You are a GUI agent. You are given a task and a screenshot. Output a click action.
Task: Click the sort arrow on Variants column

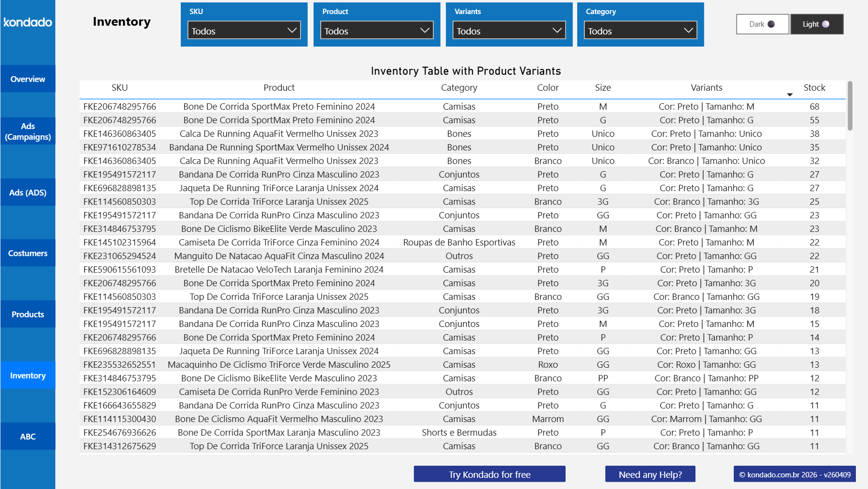coord(790,95)
